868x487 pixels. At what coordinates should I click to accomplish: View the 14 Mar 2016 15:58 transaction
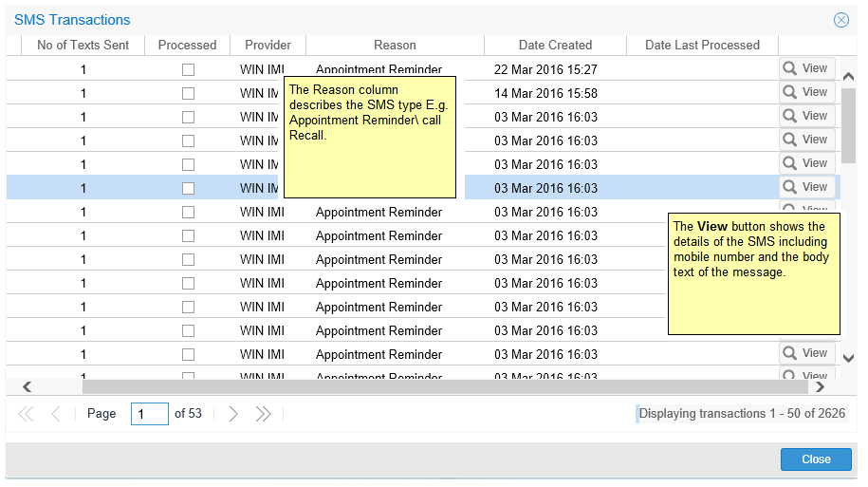pos(806,92)
